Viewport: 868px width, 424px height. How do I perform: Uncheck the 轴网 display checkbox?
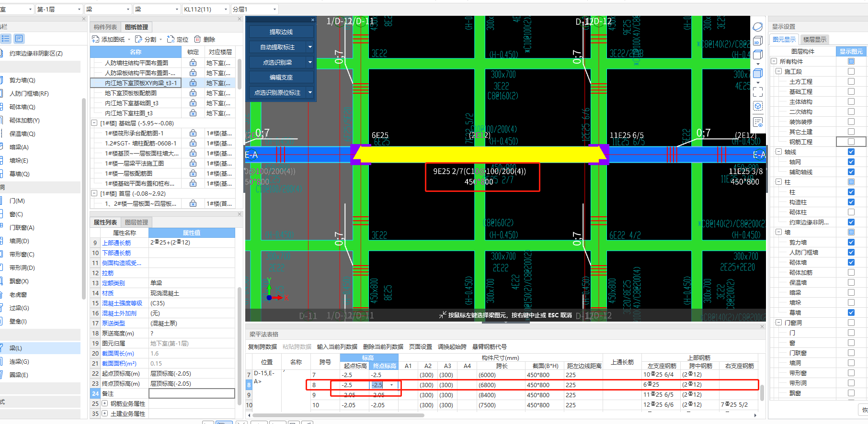pyautogui.click(x=851, y=162)
